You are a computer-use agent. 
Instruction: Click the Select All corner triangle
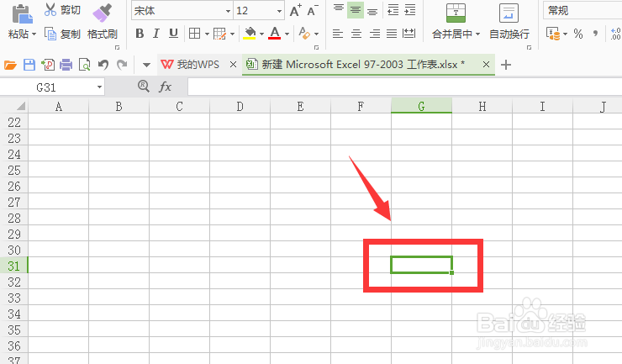click(21, 106)
